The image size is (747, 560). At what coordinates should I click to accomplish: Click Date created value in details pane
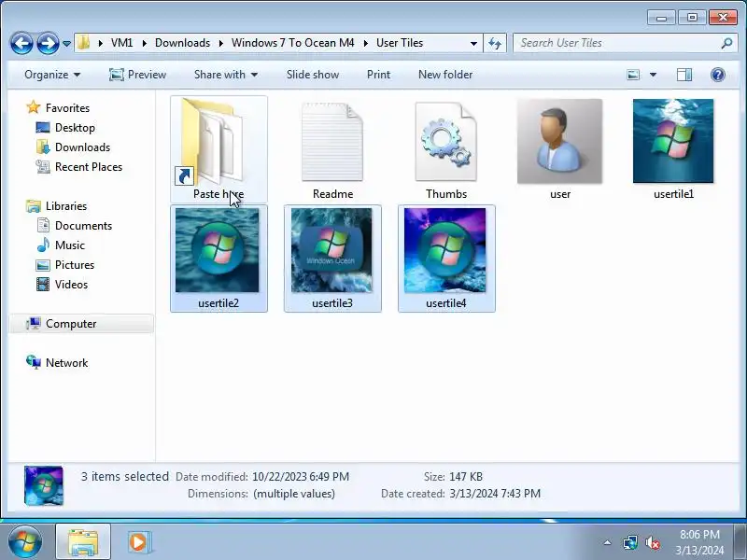[x=495, y=494]
